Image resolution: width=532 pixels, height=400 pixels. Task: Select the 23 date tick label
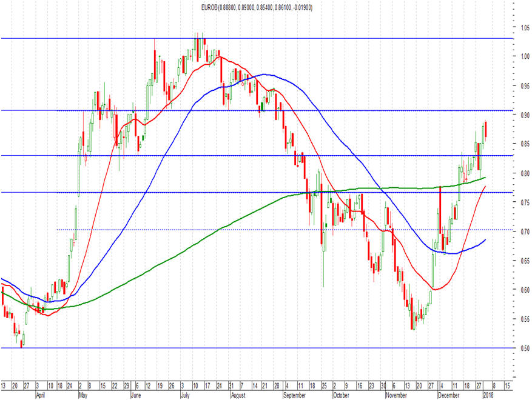click(x=371, y=386)
